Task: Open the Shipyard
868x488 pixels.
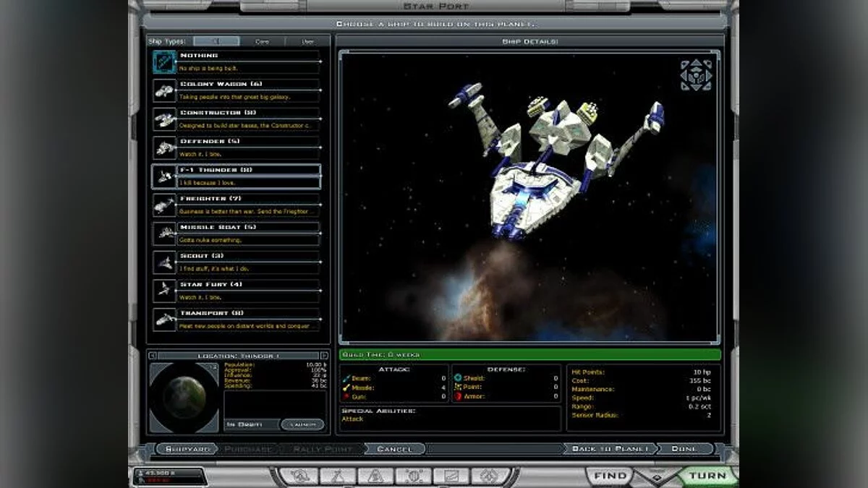Action: tap(187, 449)
